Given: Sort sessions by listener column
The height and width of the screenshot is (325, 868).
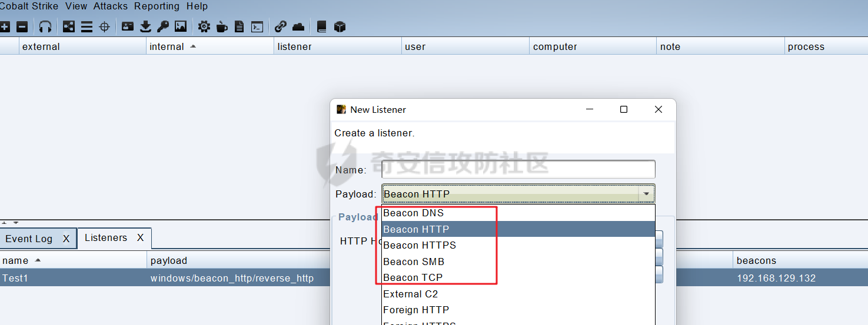Looking at the screenshot, I should [x=338, y=46].
